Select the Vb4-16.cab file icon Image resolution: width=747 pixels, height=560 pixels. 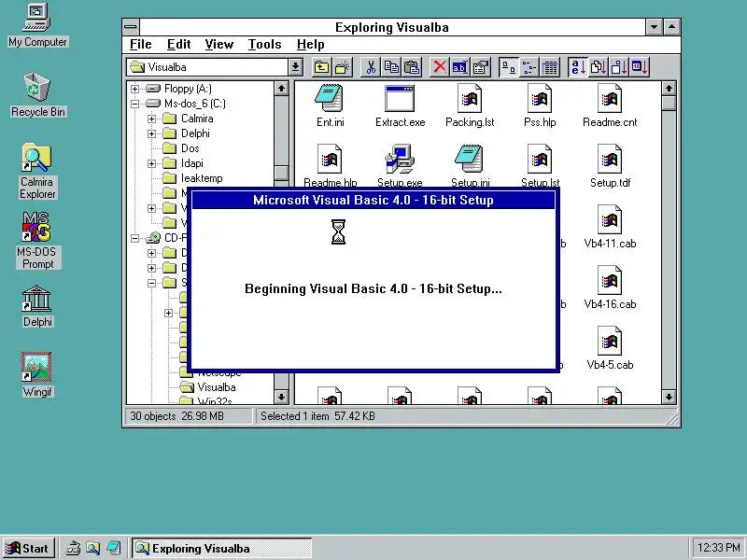pos(610,287)
